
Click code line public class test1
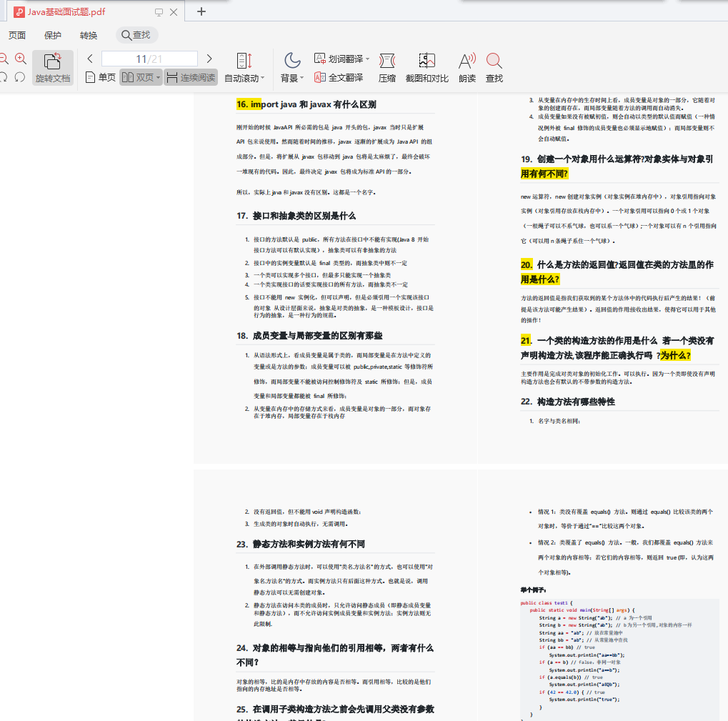pyautogui.click(x=547, y=603)
